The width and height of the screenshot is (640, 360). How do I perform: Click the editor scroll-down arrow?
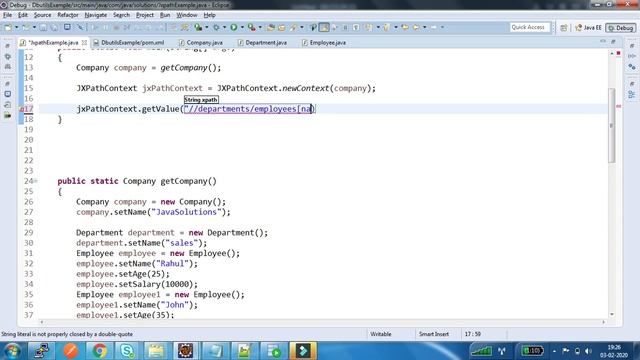point(611,314)
